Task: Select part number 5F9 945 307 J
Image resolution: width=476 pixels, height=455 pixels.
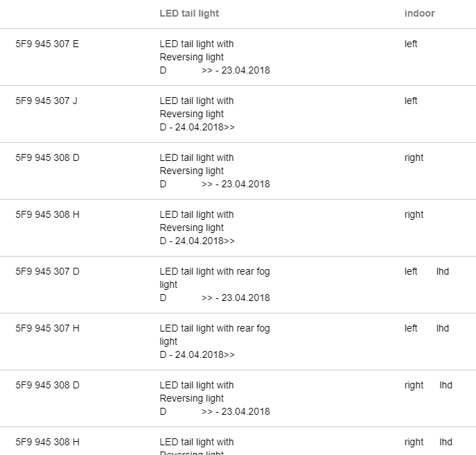Action: click(46, 101)
